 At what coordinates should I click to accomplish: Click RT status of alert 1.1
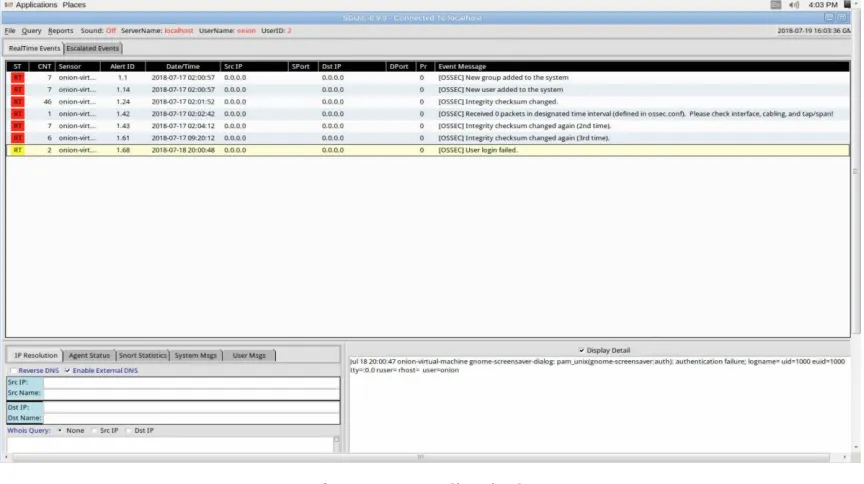[x=18, y=78]
